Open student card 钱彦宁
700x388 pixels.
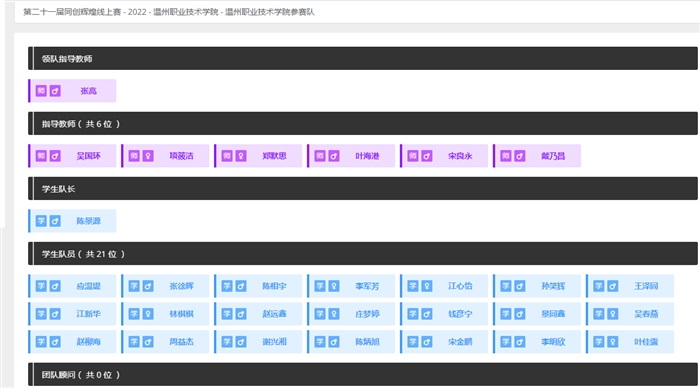444,314
